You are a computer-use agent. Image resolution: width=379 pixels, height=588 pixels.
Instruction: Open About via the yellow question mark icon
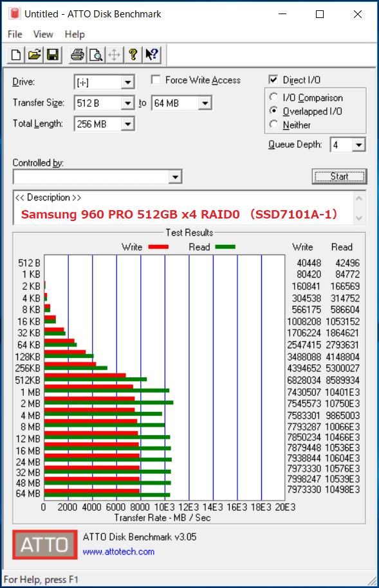click(133, 55)
